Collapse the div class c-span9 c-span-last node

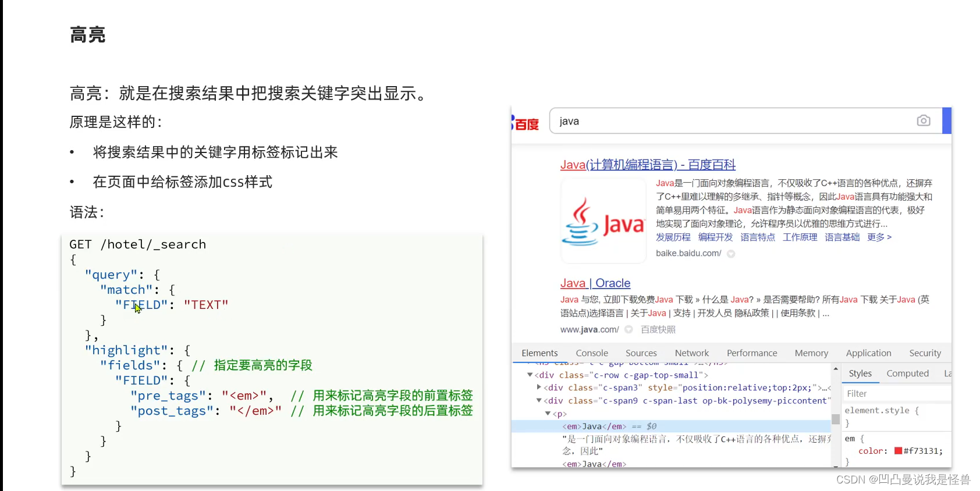[539, 401]
